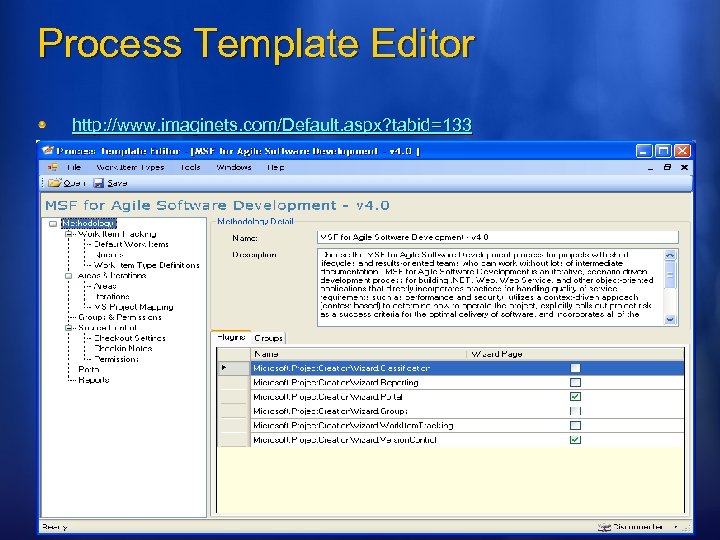Uncheck Wizard Page checkbox for Wizard.Portal
Image resolution: width=720 pixels, height=540 pixels.
point(575,396)
